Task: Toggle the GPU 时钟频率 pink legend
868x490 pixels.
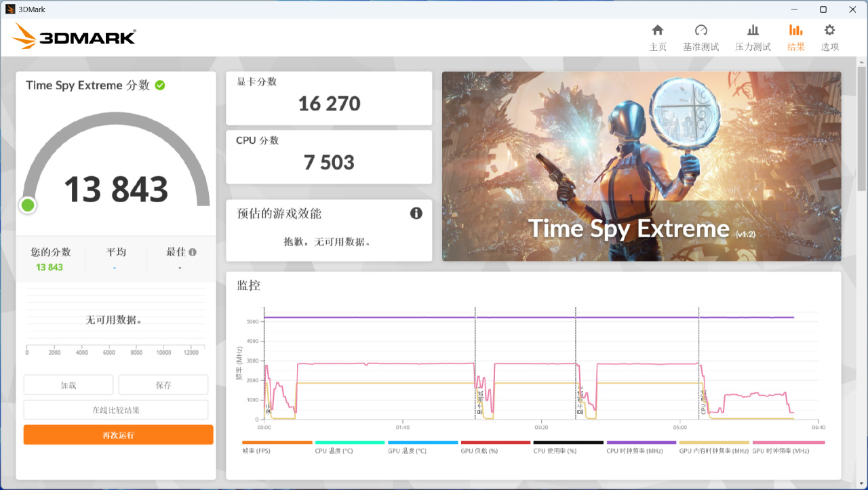Action: click(x=789, y=443)
